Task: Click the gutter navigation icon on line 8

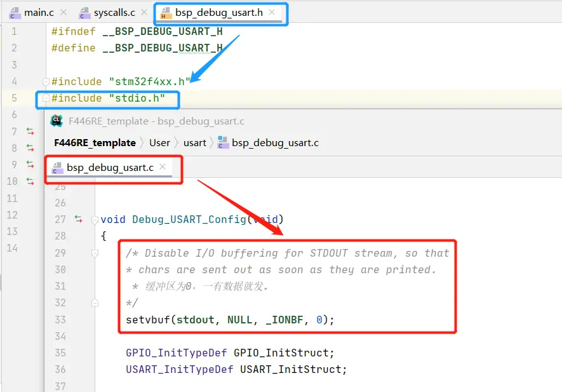Action: (30, 148)
